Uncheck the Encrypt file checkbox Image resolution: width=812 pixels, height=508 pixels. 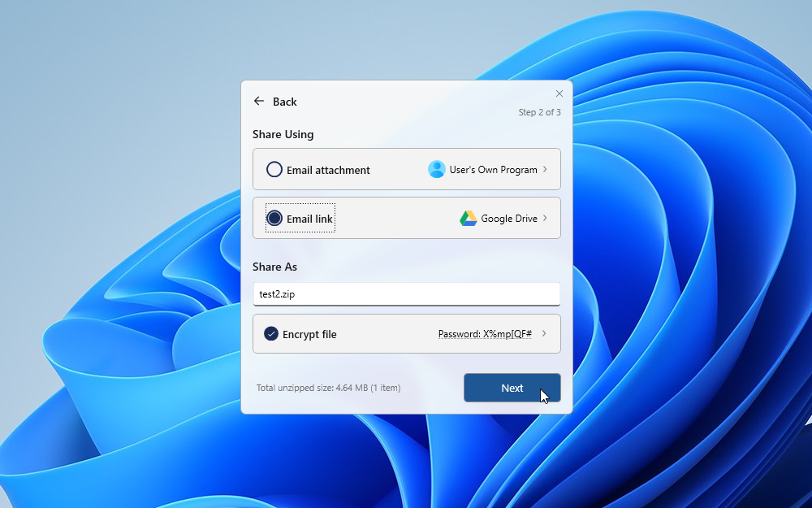tap(271, 334)
